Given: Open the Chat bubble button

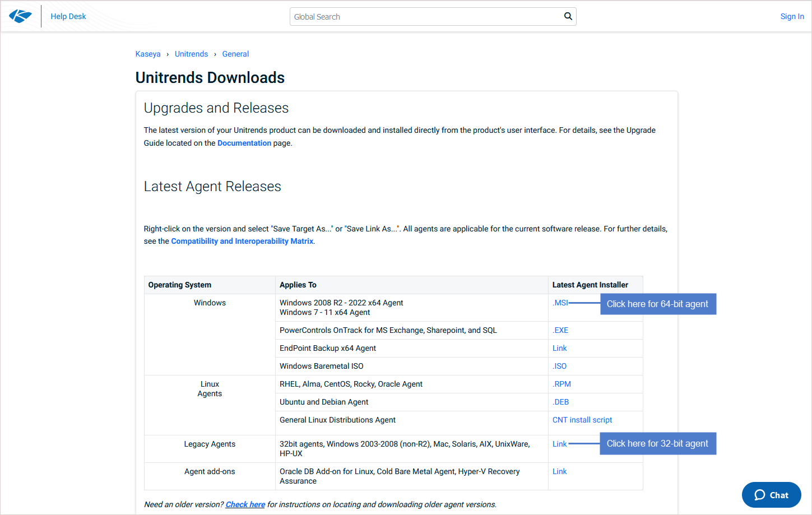Looking at the screenshot, I should click(x=771, y=495).
